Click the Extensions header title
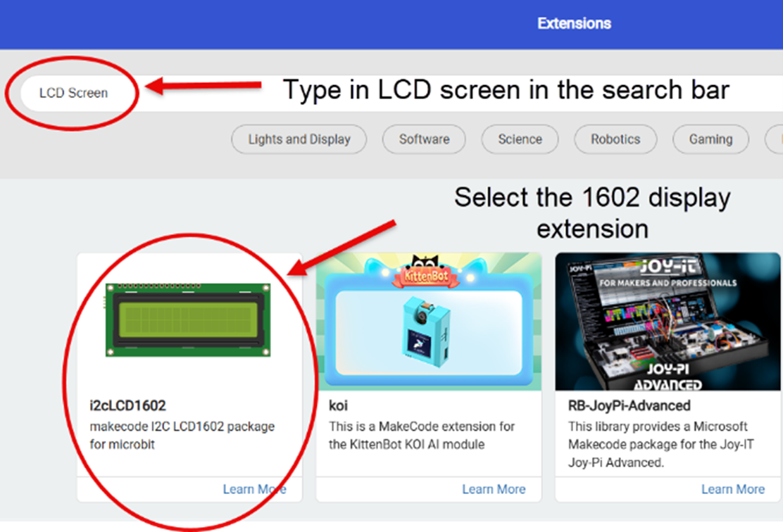Screen dimensions: 783x532 (x=574, y=23)
